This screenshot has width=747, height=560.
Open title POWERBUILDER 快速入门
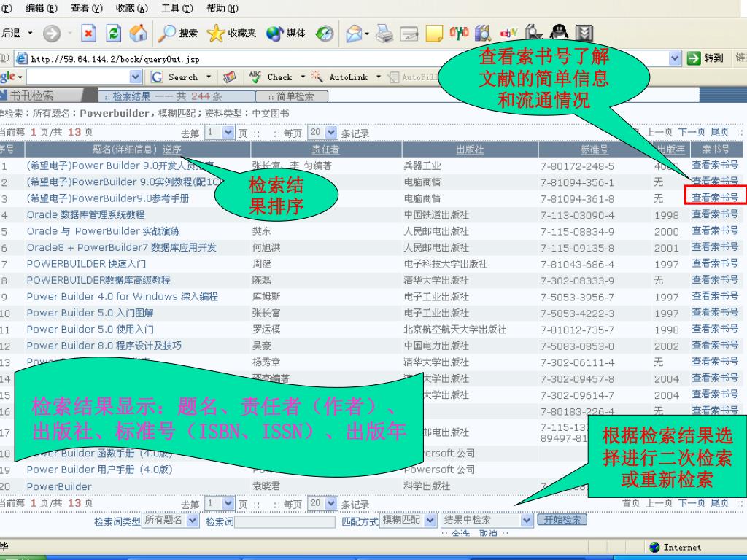[86, 264]
